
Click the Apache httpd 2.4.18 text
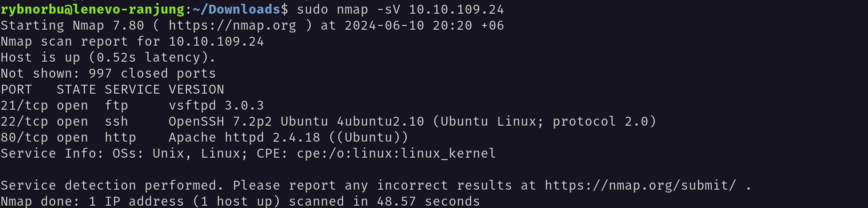point(244,137)
